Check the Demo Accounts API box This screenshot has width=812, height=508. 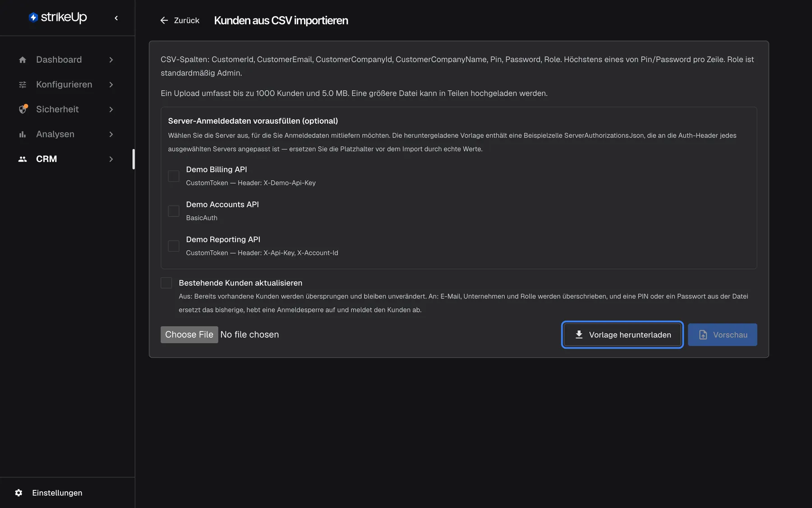(x=174, y=211)
